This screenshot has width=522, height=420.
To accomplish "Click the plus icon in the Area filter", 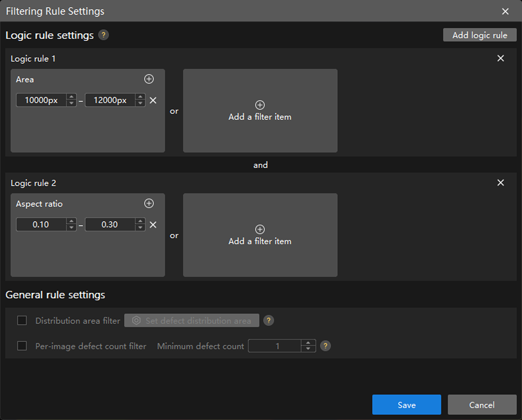I will pos(149,79).
